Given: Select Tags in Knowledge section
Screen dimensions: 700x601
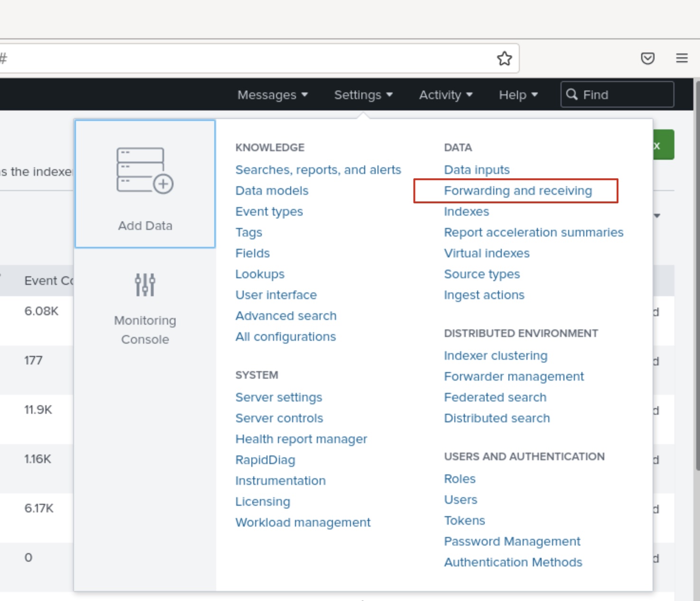Looking at the screenshot, I should [x=249, y=232].
